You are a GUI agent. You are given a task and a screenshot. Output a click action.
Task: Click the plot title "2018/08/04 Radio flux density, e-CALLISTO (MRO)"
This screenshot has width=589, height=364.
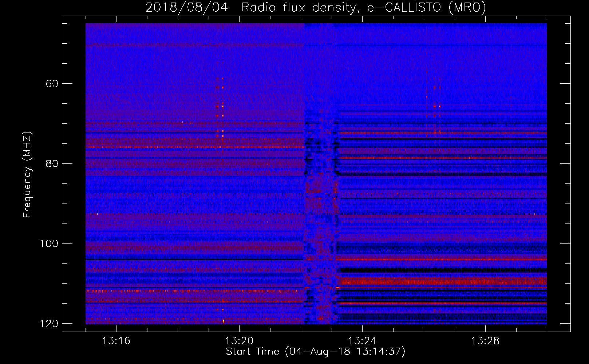click(316, 7)
